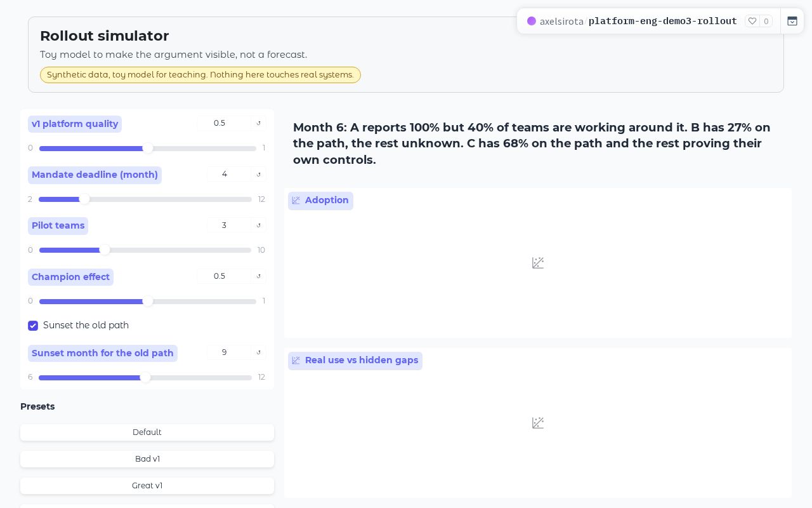
Task: Click the Presets heading
Action: (x=37, y=406)
